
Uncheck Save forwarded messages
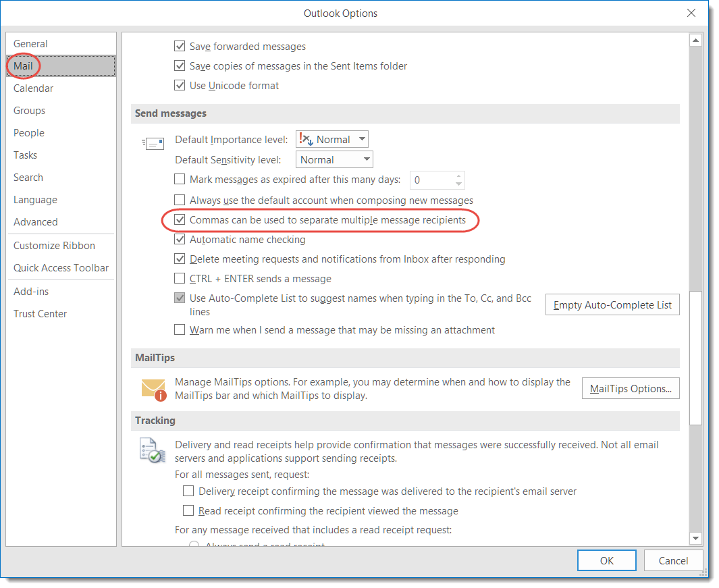coord(180,46)
